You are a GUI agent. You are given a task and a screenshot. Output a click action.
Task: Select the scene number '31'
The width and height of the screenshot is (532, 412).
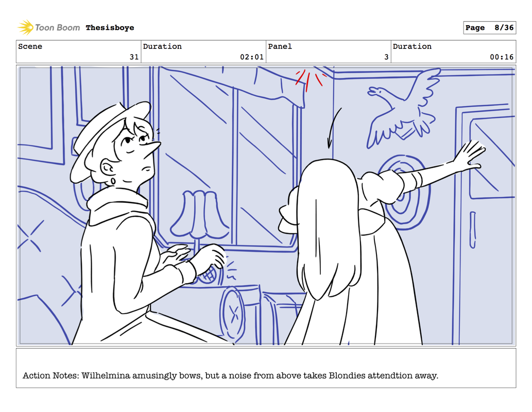[134, 57]
